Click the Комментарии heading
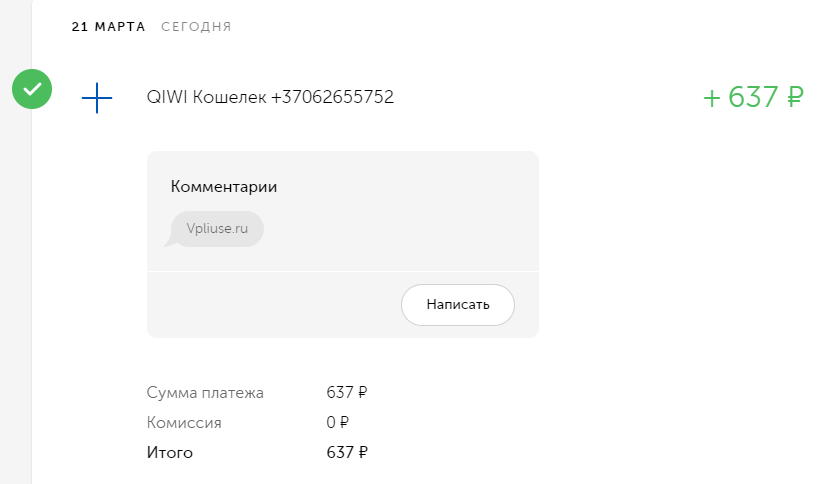 224,187
